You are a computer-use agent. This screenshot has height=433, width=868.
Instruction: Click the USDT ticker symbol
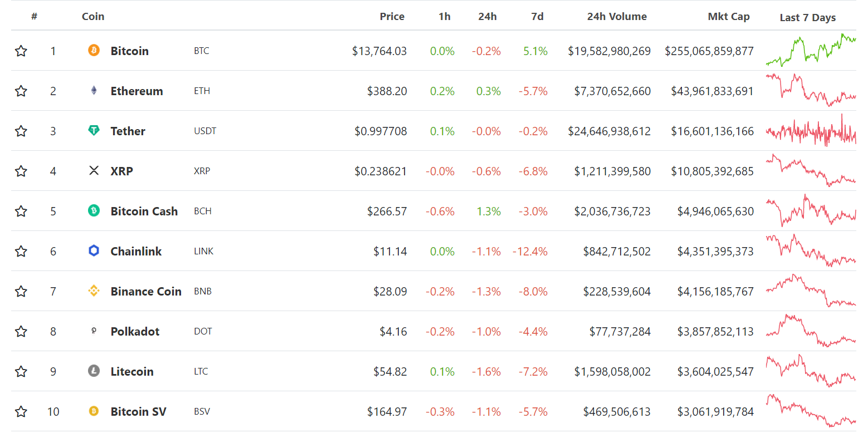click(205, 131)
